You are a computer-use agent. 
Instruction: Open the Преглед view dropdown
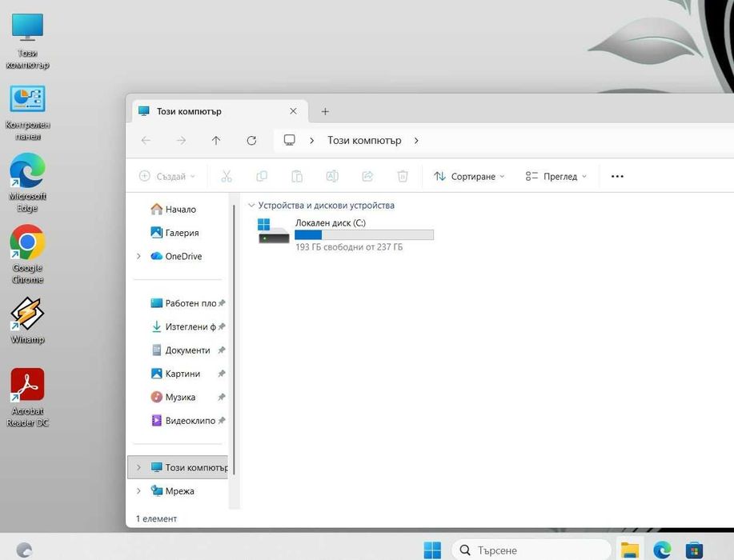(556, 176)
